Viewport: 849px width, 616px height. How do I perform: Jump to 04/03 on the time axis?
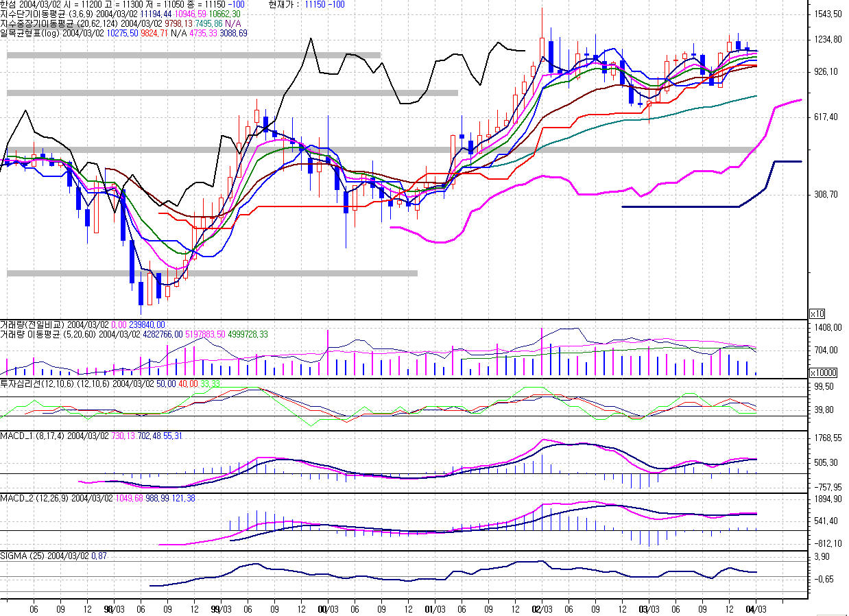[756, 608]
